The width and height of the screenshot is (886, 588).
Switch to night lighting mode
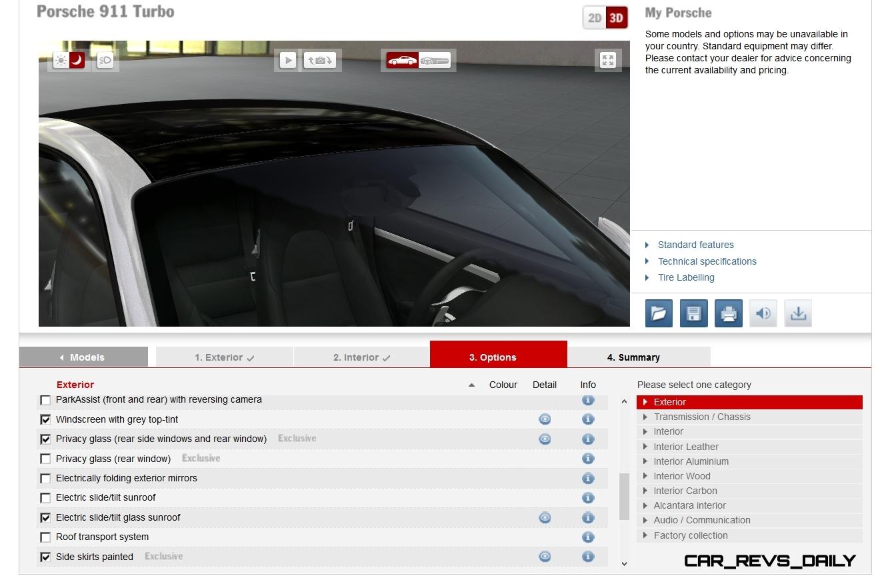click(77, 61)
